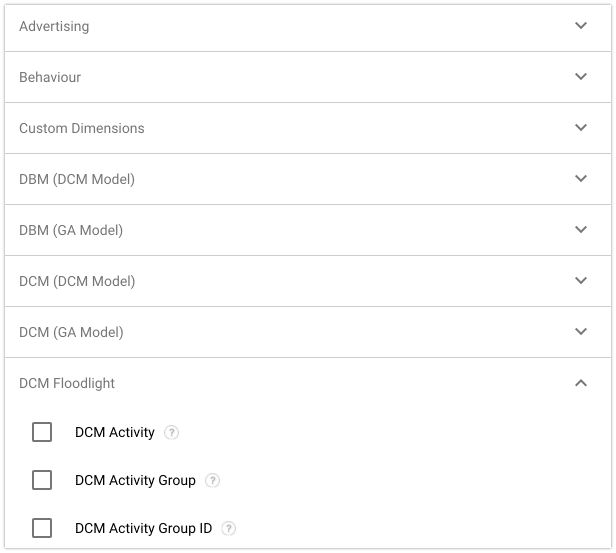Click the DCM Activity label text
The height and width of the screenshot is (553, 616).
click(x=115, y=433)
